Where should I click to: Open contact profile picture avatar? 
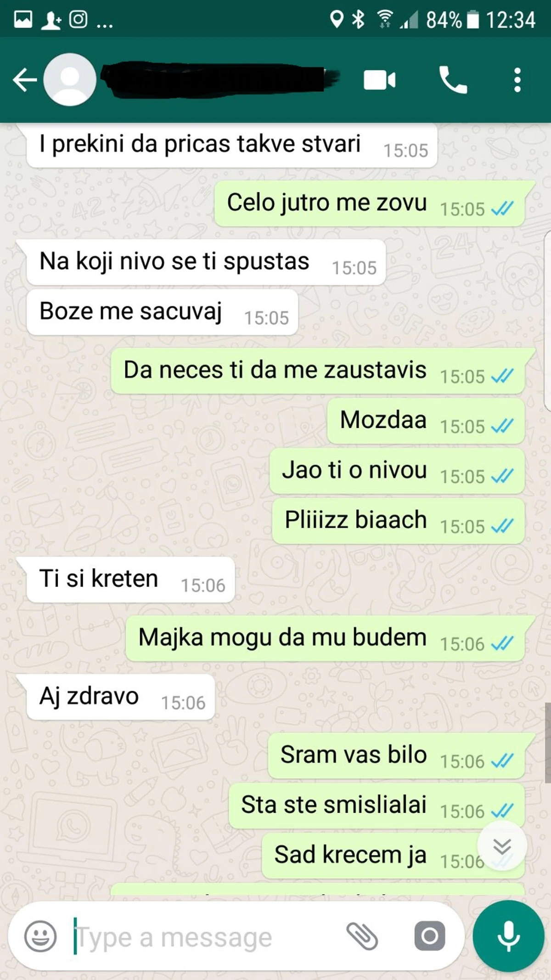pos(70,80)
